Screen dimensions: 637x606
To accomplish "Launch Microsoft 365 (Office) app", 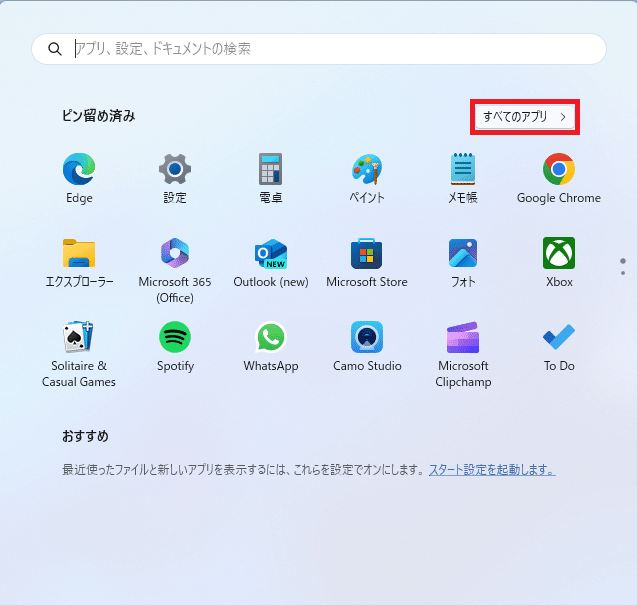I will tap(175, 253).
